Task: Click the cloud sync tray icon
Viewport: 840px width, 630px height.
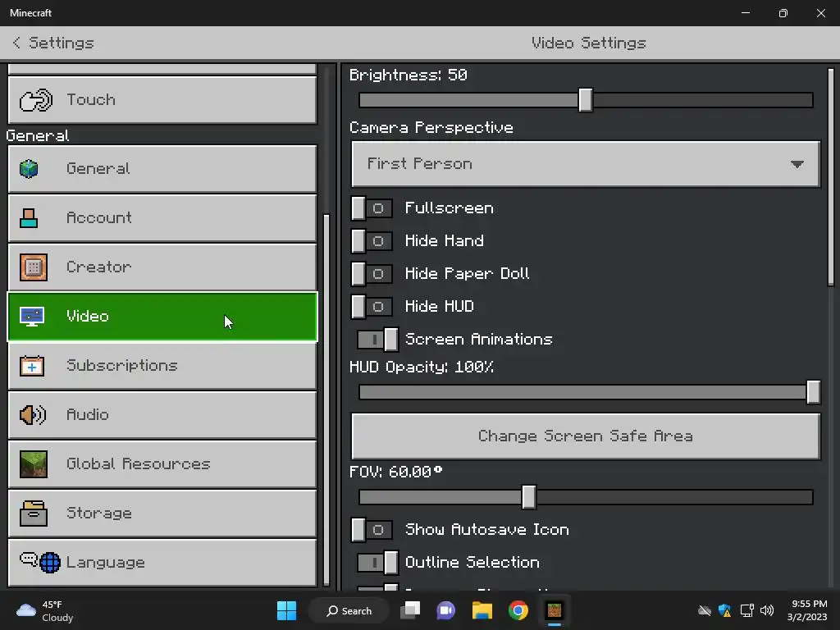Action: click(x=705, y=610)
